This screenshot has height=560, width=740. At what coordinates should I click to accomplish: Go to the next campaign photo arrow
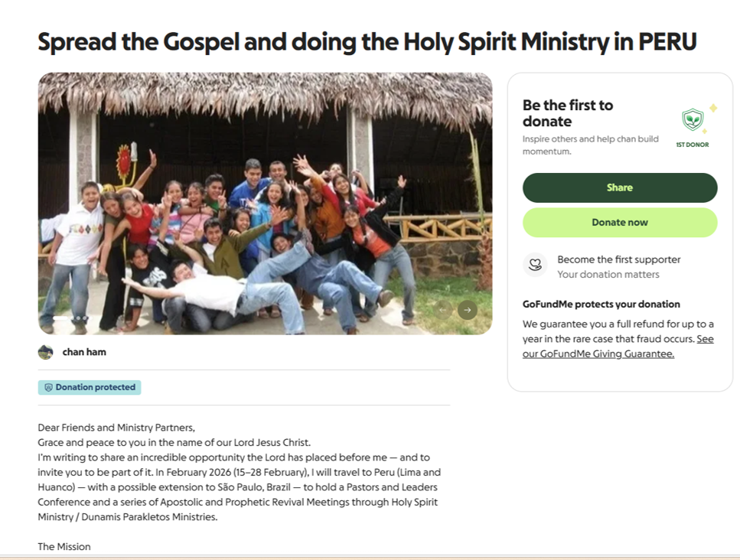tap(467, 309)
